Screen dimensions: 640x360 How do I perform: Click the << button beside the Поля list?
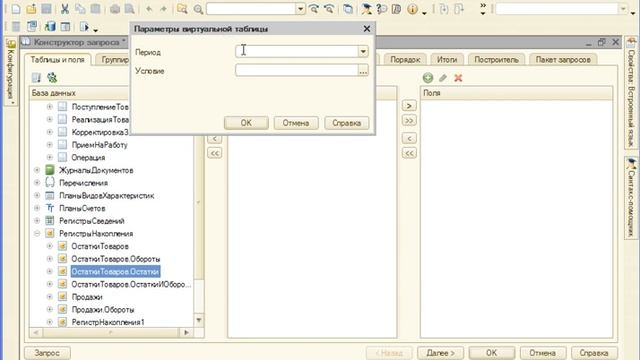[x=409, y=153]
